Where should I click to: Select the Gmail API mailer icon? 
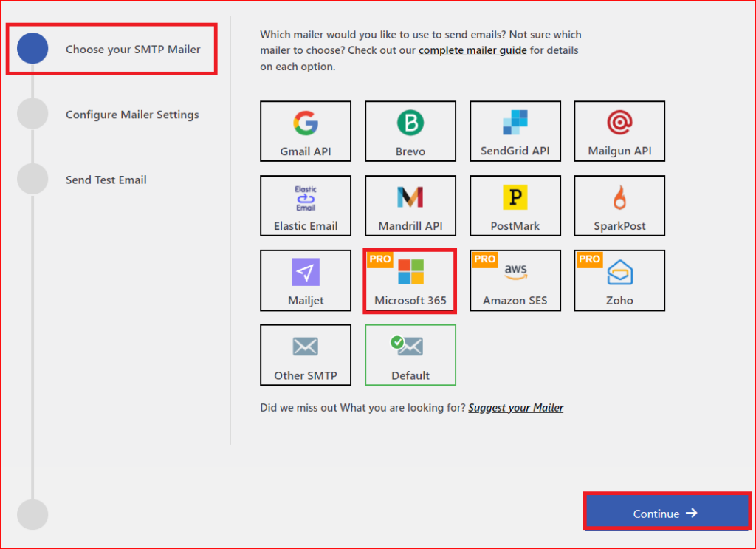tap(305, 131)
